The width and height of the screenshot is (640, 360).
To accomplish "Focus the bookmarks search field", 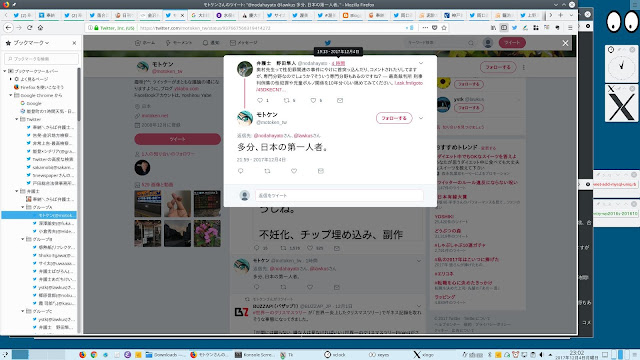I will [41, 59].
